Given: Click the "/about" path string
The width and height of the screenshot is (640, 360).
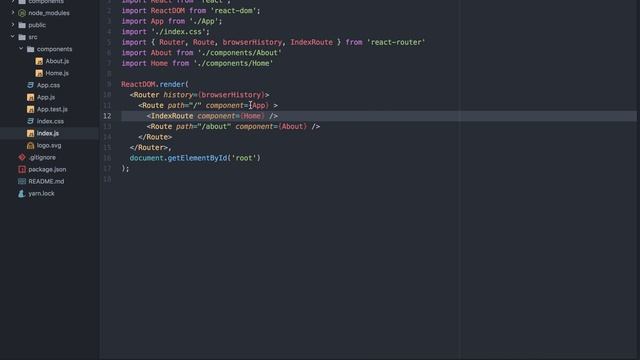Looking at the screenshot, I should [214, 127].
